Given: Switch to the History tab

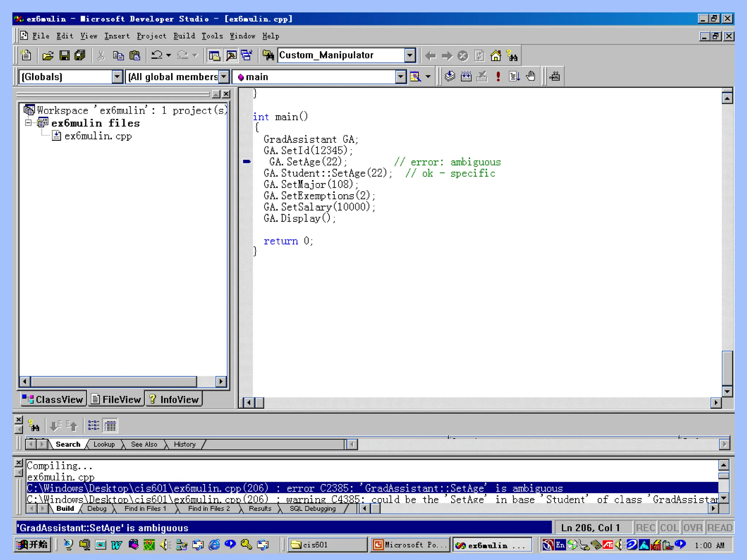Looking at the screenshot, I should pyautogui.click(x=185, y=444).
